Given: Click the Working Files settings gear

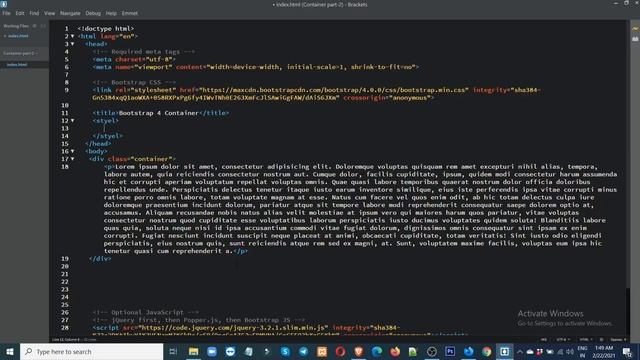Looking at the screenshot, I should (x=35, y=26).
